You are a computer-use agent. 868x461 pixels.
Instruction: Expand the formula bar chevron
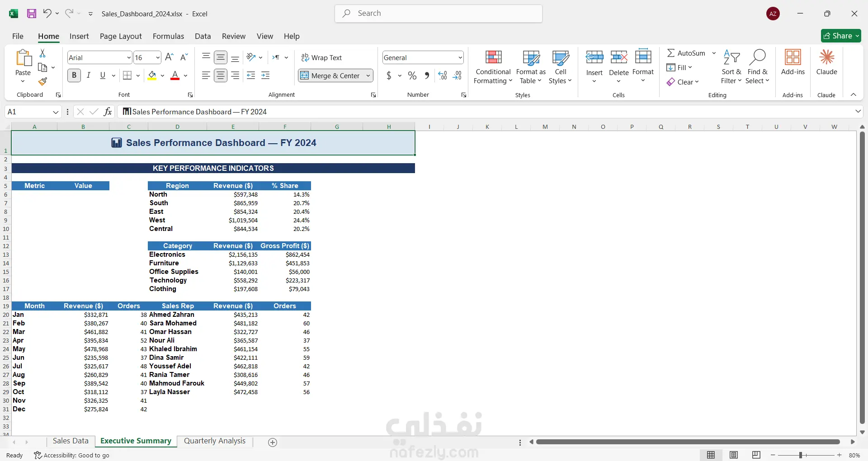coord(858,111)
